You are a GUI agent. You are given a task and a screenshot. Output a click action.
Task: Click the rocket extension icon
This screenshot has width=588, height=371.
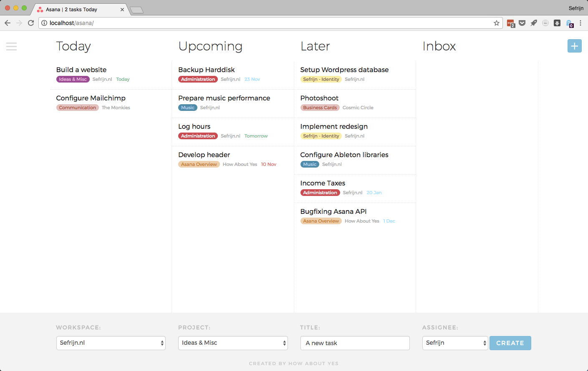click(534, 23)
